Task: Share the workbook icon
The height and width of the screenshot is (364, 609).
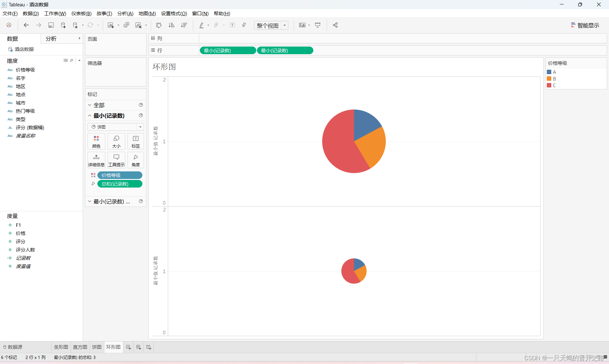Action: (x=335, y=25)
